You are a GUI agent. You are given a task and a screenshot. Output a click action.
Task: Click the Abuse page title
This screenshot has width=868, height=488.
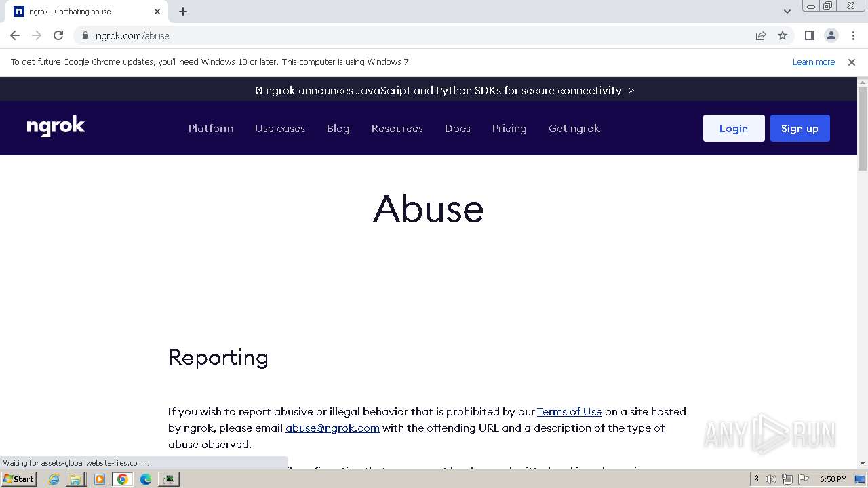[429, 208]
